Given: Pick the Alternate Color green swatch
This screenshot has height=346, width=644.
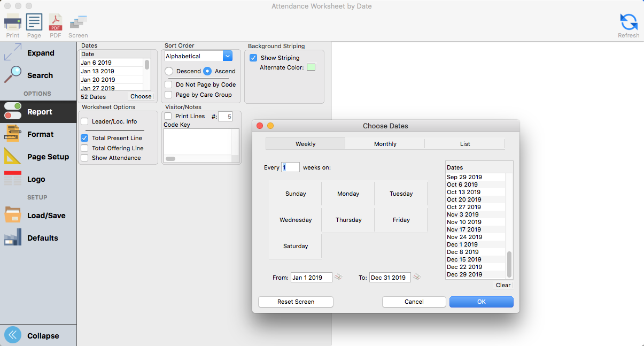Looking at the screenshot, I should [x=311, y=67].
